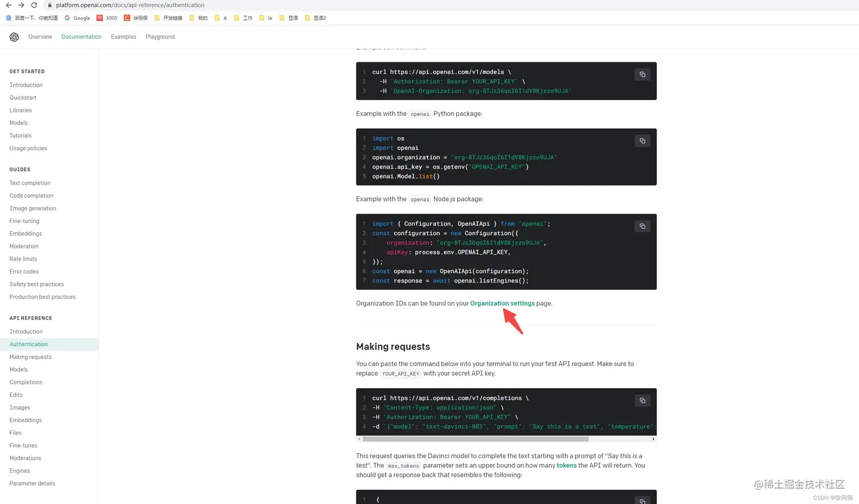Open Making requests in the sidebar

pos(31,357)
